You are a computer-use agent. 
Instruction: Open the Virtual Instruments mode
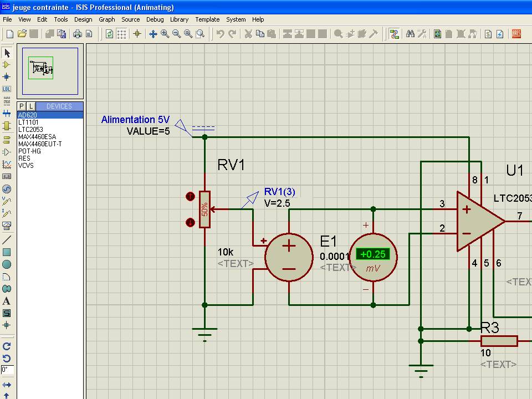pyautogui.click(x=7, y=226)
